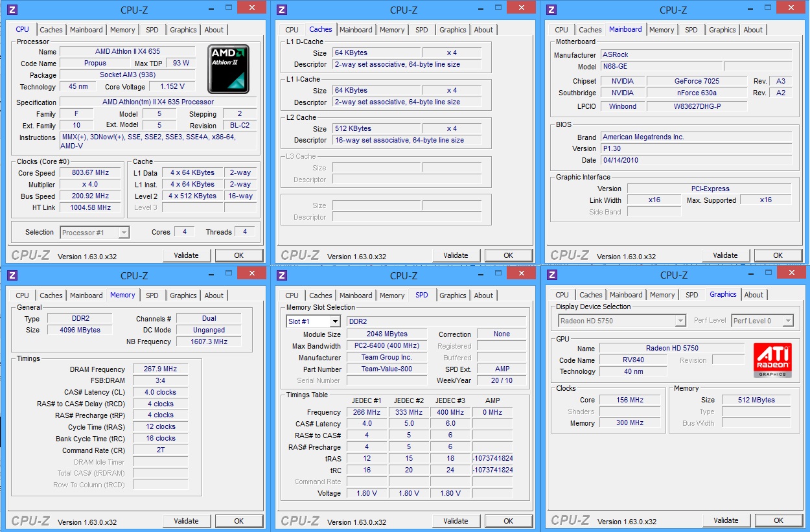This screenshot has height=532, width=810.
Task: Click the HT Link value 1004.58 MHz
Action: pyautogui.click(x=91, y=208)
